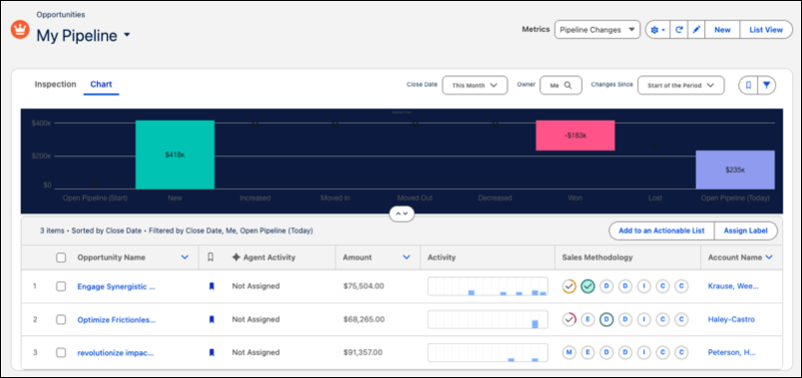The width and height of the screenshot is (802, 378).
Task: Click the green New $418K chart bar
Action: [x=175, y=154]
